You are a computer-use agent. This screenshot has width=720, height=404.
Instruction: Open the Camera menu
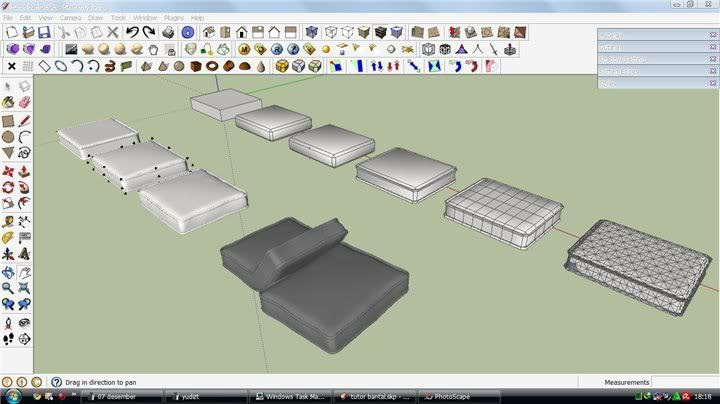coord(70,18)
